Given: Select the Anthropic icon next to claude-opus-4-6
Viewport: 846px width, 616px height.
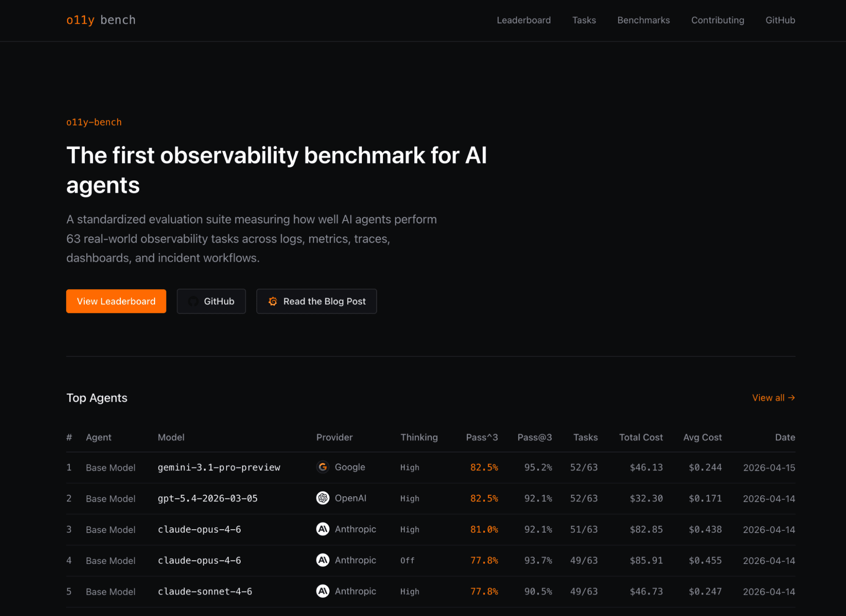Looking at the screenshot, I should 323,529.
